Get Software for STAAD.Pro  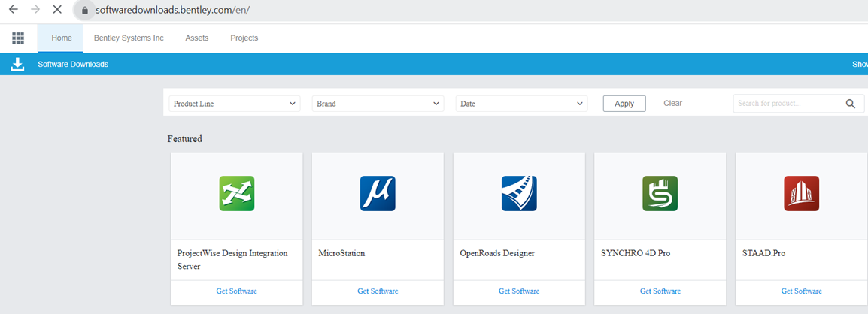point(802,291)
